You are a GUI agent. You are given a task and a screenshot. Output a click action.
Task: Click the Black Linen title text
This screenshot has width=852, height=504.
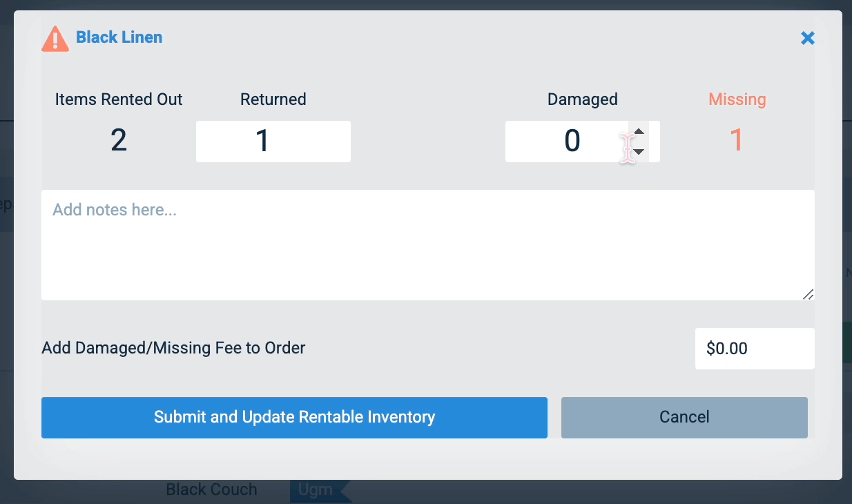click(x=119, y=37)
